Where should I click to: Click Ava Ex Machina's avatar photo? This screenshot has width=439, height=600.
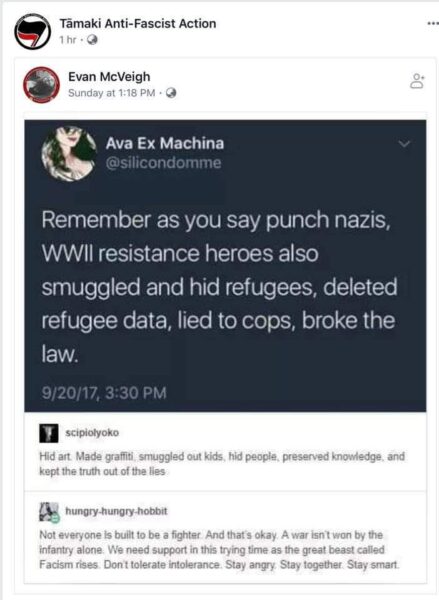pyautogui.click(x=69, y=154)
